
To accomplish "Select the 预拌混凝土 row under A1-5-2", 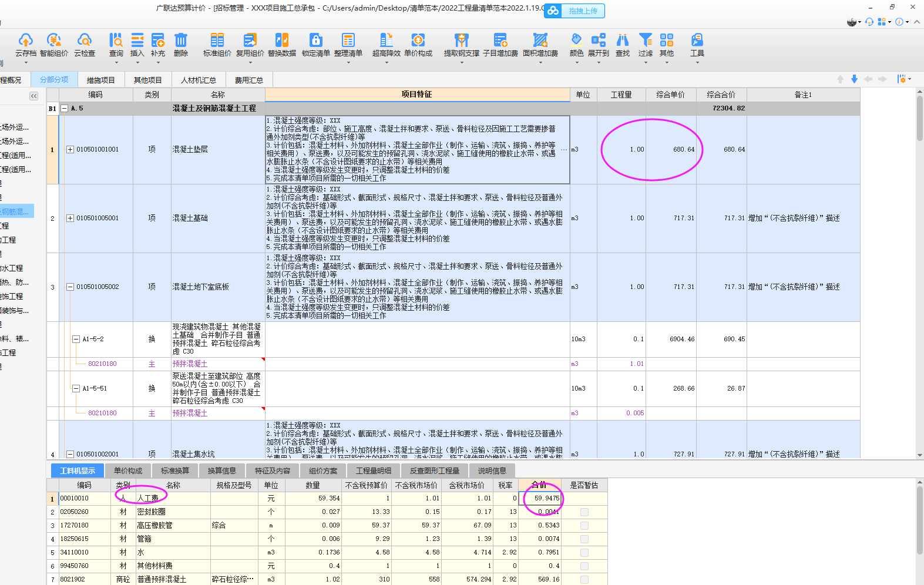I will tap(453, 364).
